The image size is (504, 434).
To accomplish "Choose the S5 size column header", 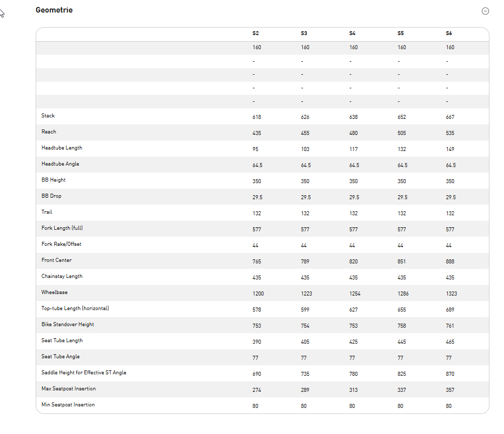I will coord(401,33).
